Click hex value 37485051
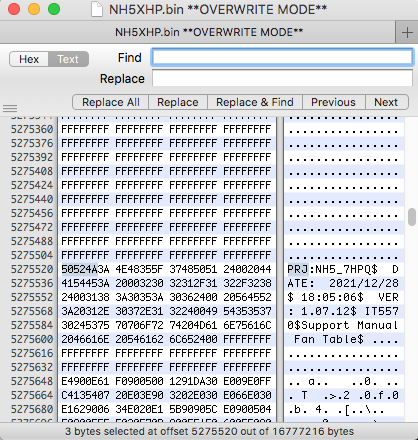 pos(193,269)
